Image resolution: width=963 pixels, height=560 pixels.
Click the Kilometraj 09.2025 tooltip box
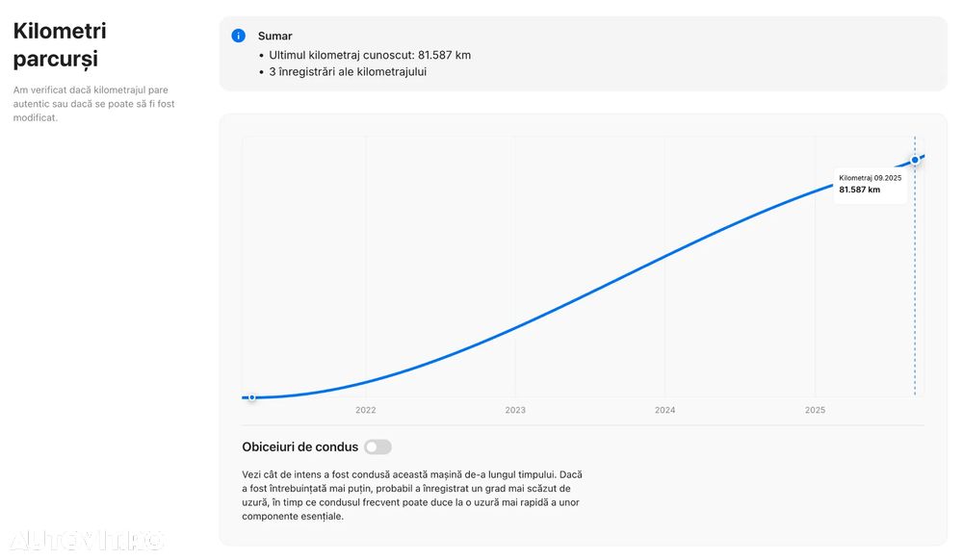(870, 184)
